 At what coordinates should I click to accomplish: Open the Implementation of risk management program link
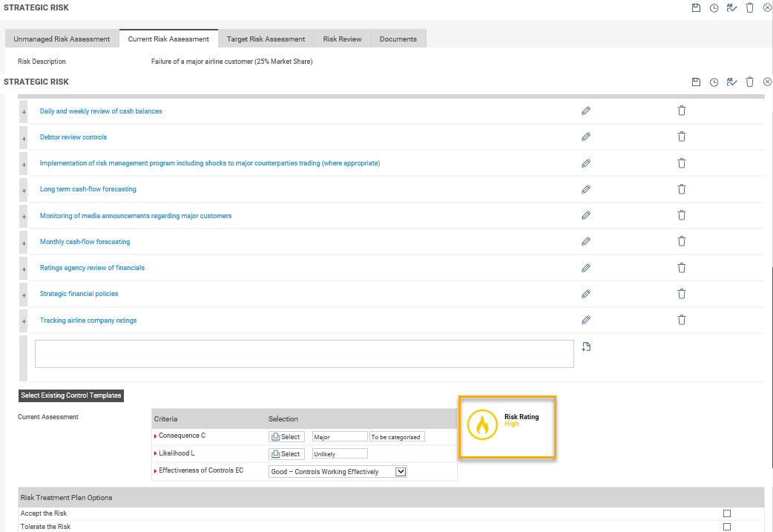[x=209, y=163]
